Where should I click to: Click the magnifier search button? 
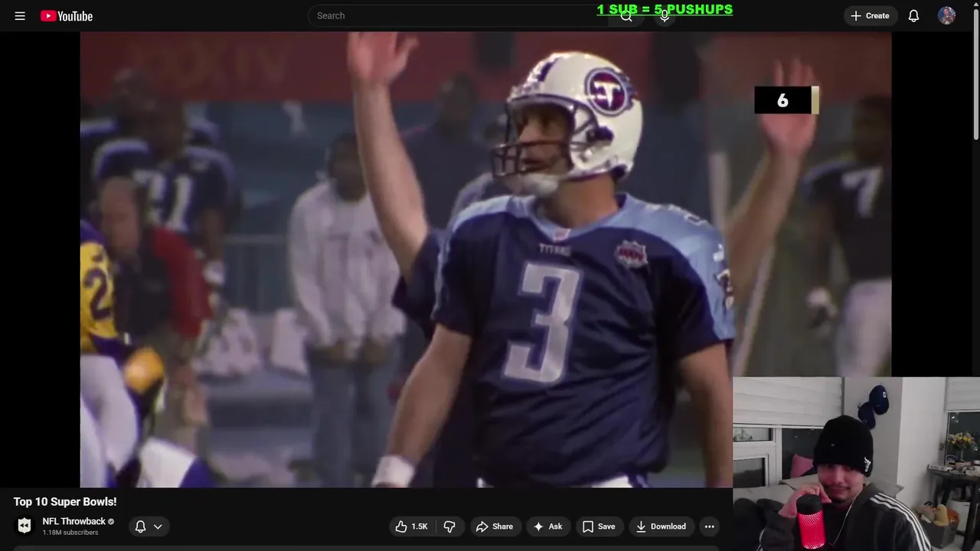(x=626, y=15)
